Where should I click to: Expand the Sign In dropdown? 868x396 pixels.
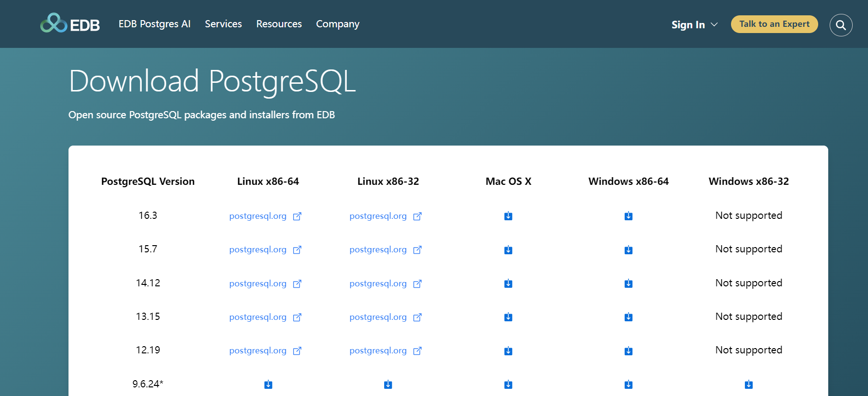(694, 25)
